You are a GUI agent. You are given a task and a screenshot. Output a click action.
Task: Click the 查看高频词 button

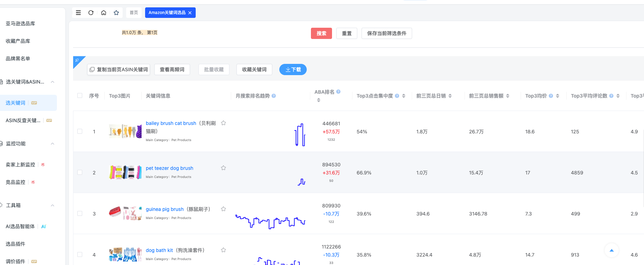click(172, 69)
